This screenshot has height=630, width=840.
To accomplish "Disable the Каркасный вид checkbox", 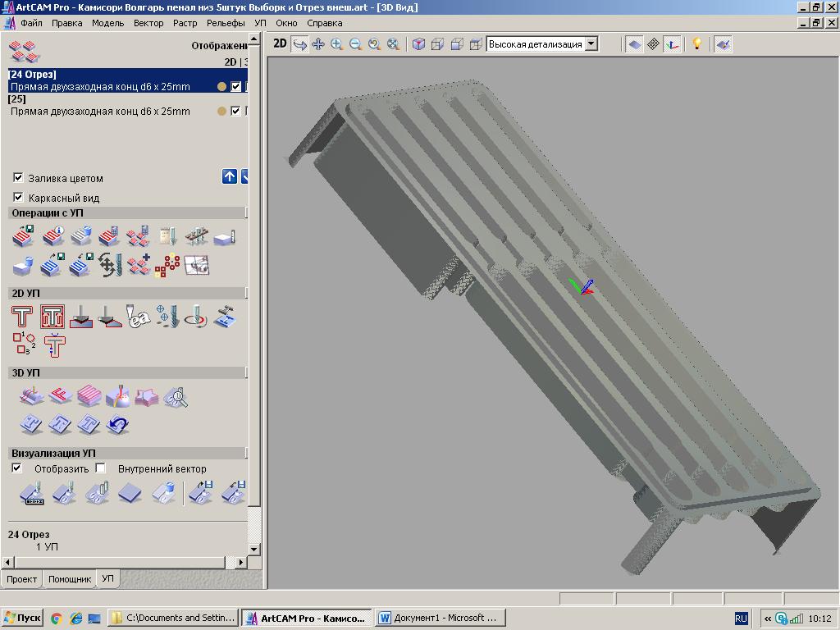I will [x=18, y=198].
